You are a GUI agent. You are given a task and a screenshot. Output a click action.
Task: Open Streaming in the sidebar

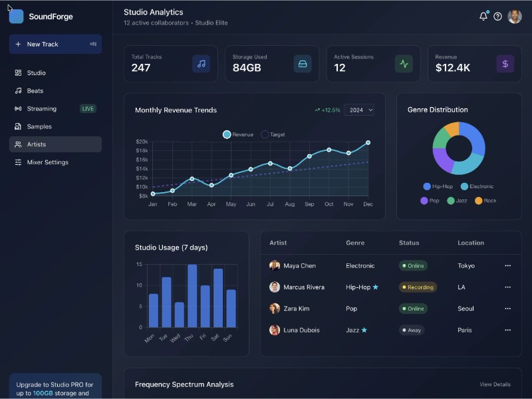[55, 108]
